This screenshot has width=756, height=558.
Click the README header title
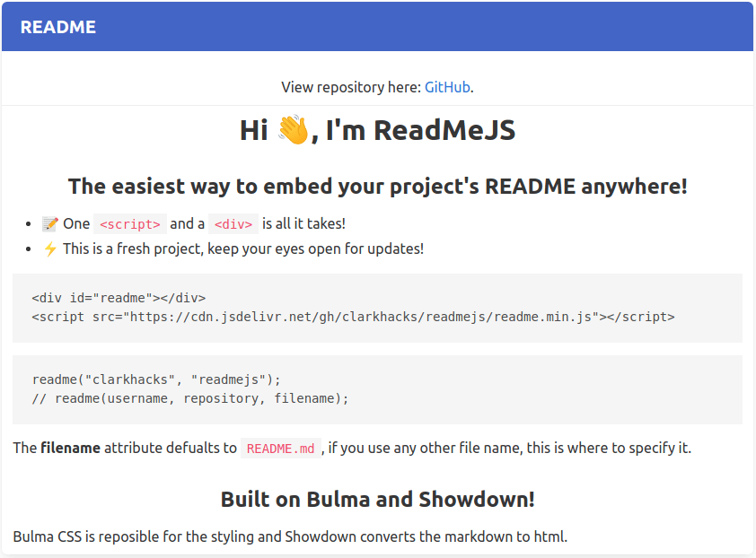(57, 27)
